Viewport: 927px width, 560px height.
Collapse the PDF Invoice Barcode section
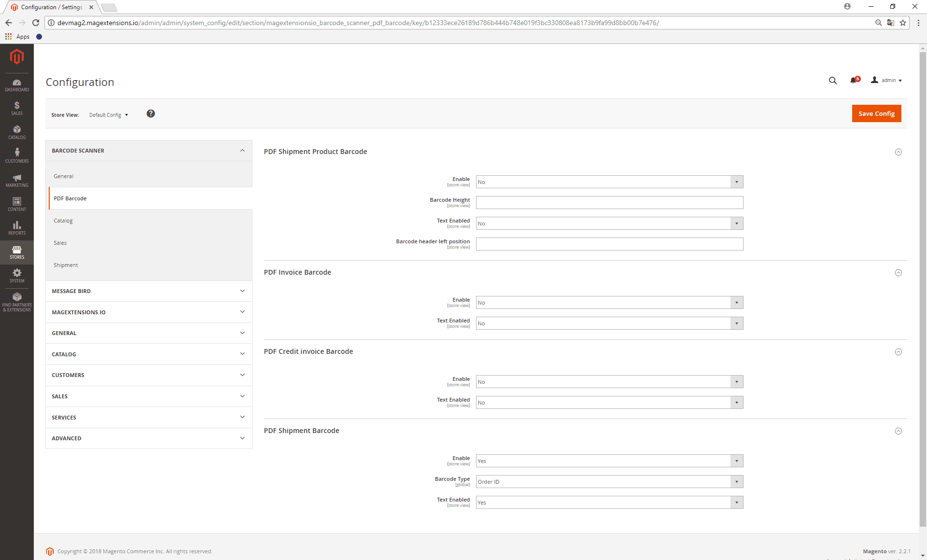(x=898, y=273)
